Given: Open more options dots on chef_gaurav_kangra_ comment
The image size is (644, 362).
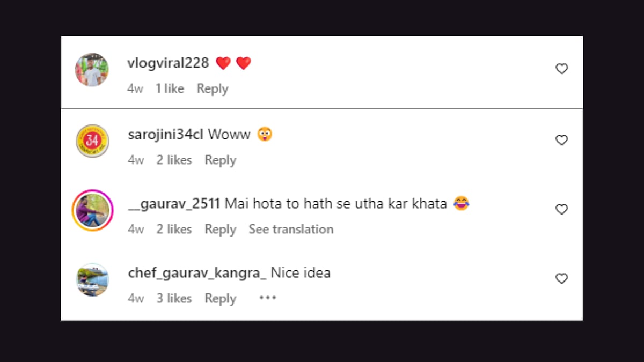Looking at the screenshot, I should [x=267, y=298].
